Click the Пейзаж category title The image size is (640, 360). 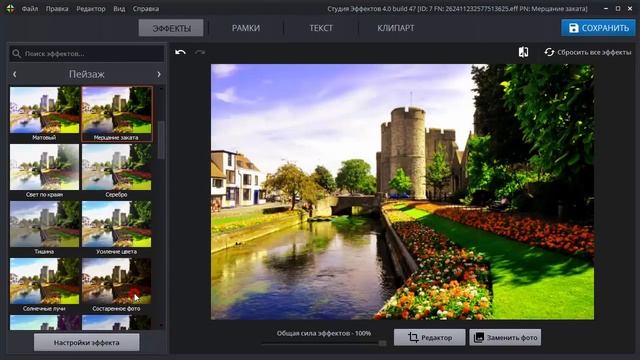(87, 74)
